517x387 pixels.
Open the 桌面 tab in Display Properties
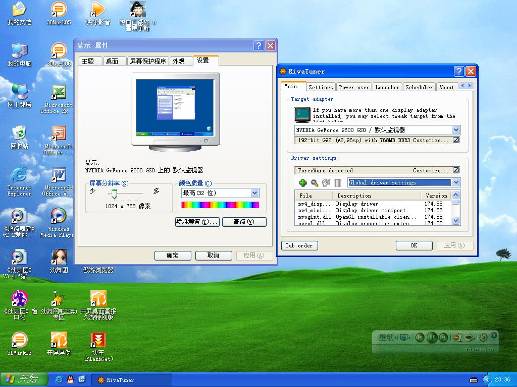coord(113,61)
